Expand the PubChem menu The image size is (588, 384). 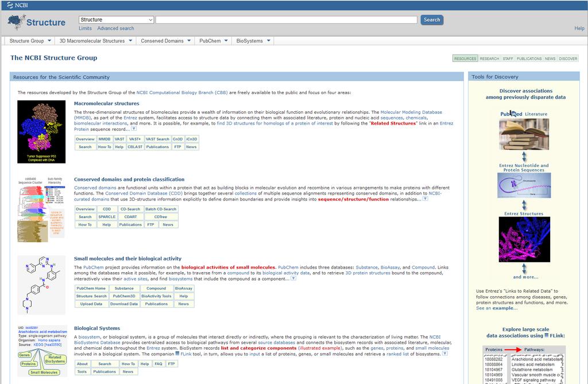(214, 41)
